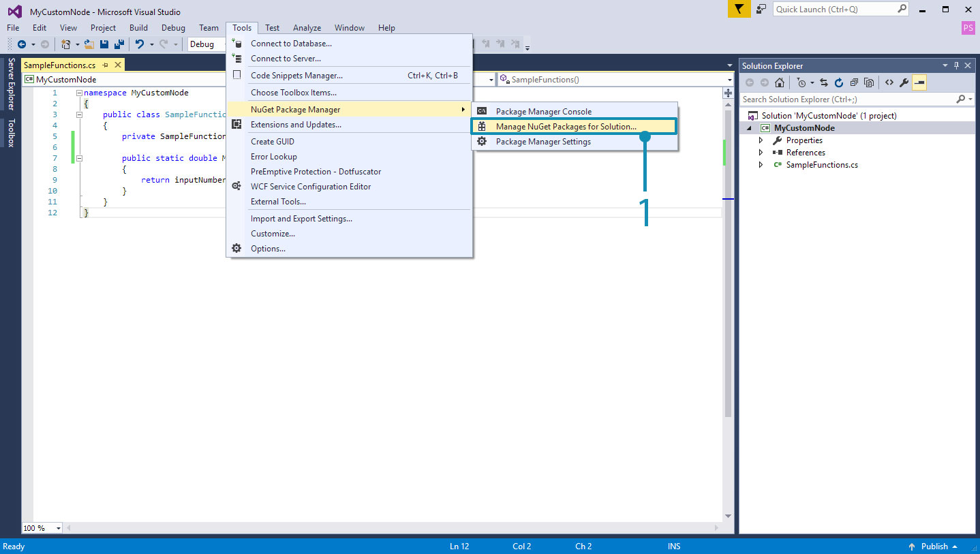The width and height of the screenshot is (980, 554).
Task: Choose Options at bottom of Tools menu
Action: [x=349, y=249]
